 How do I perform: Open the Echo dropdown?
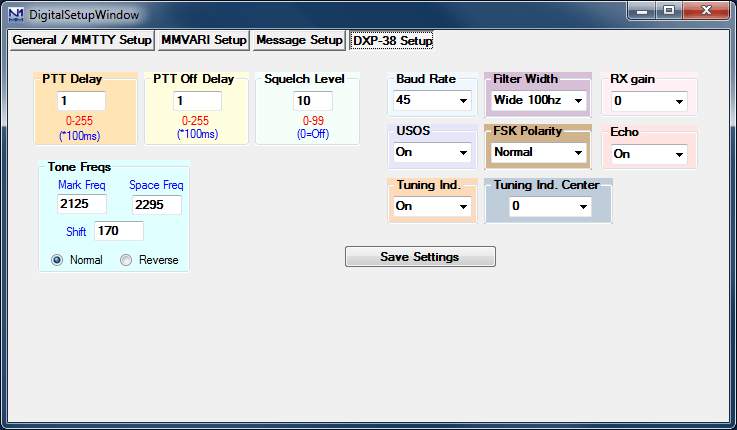point(649,154)
